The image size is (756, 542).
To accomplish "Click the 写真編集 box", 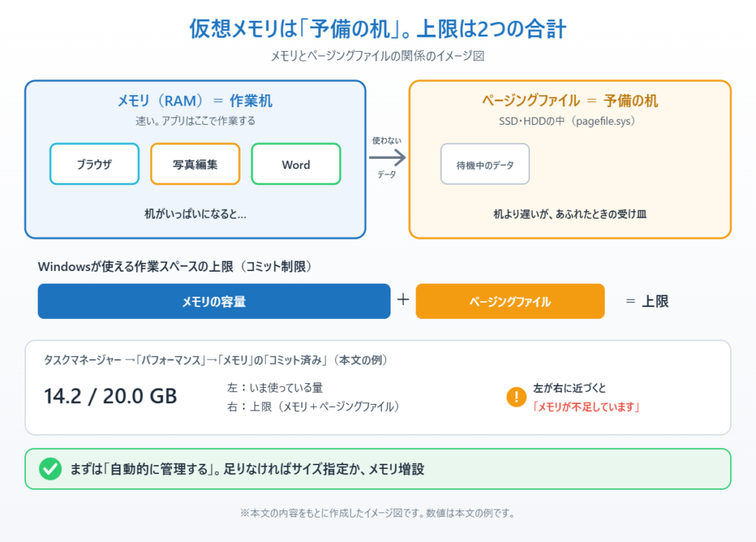I will tap(195, 164).
